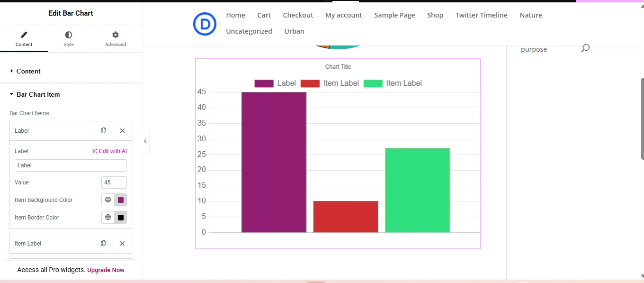Click the page vertical scrollbar thumb

642,119
